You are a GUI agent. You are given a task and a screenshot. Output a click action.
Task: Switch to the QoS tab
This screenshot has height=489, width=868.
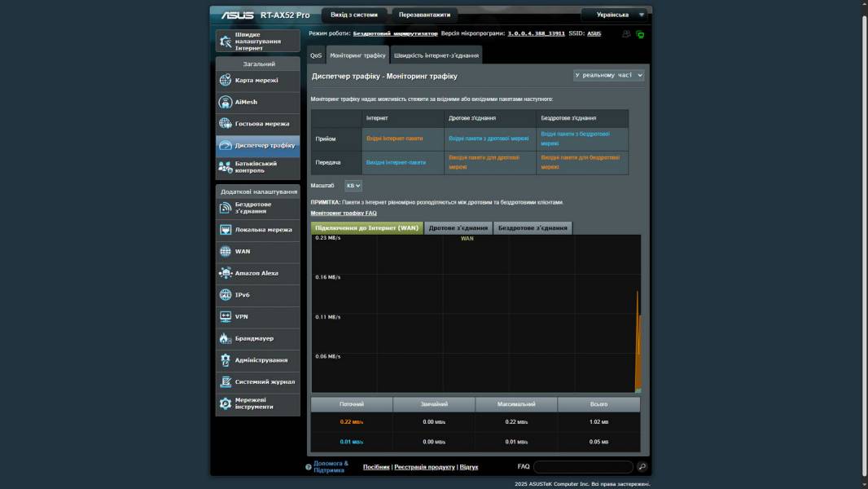click(316, 55)
